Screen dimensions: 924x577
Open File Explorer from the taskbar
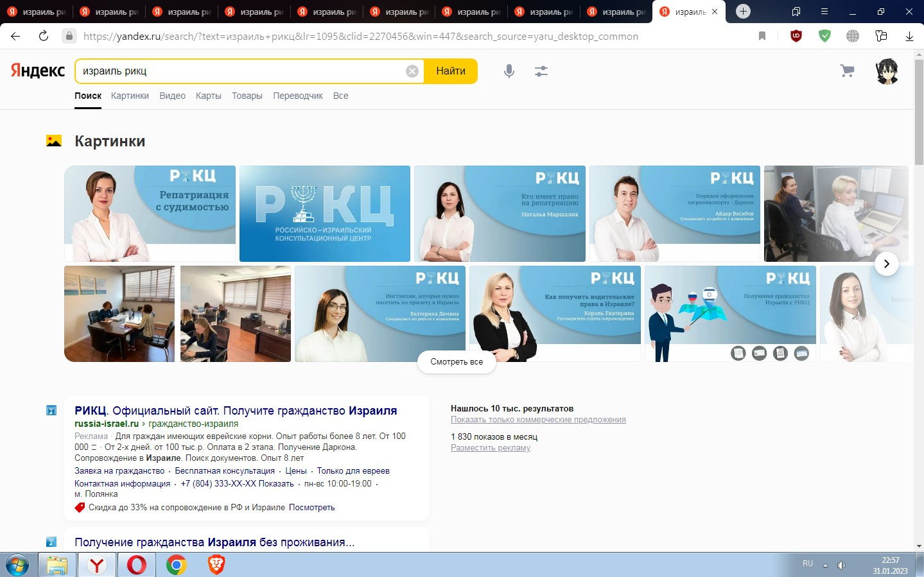57,565
